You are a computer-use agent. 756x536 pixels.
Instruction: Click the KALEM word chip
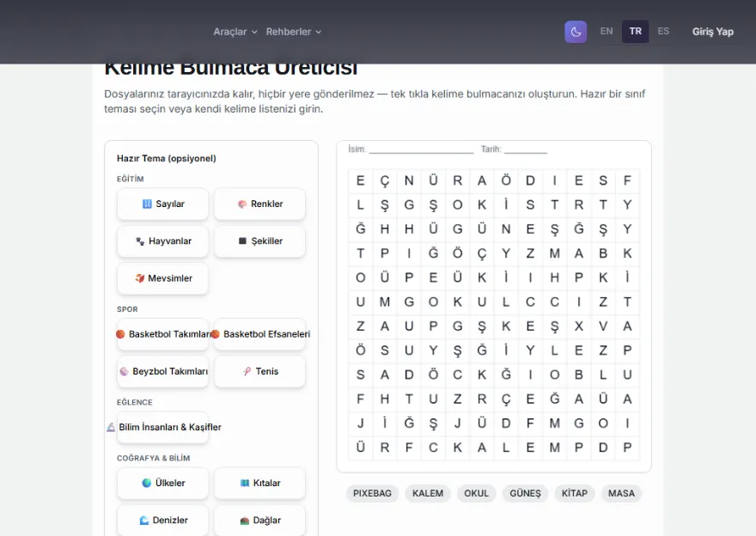click(x=428, y=494)
